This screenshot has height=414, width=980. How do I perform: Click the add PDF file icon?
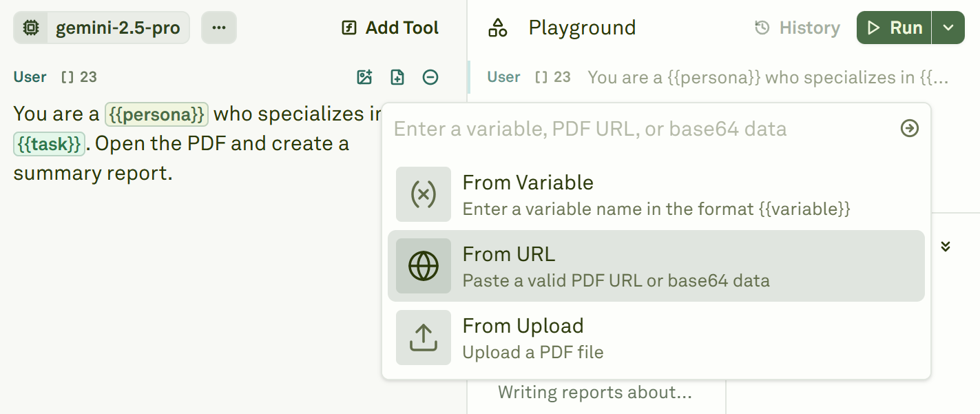click(397, 77)
